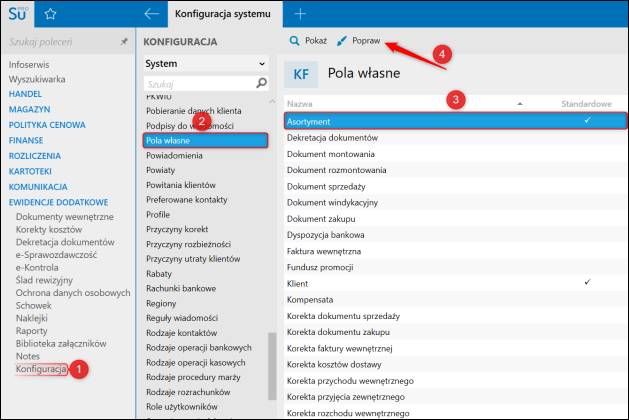Switch to Konfiguracja systemu tab

click(x=223, y=14)
